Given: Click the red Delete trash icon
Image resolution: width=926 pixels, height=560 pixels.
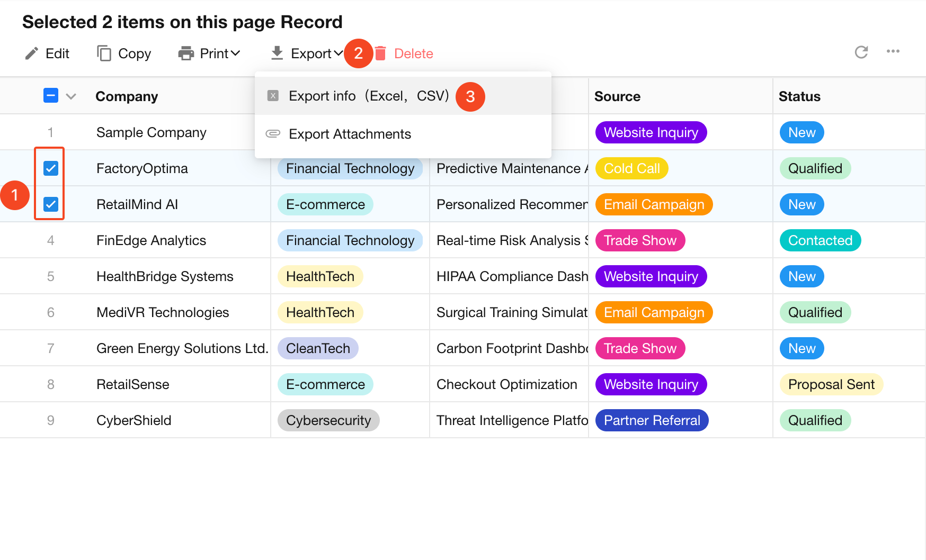Looking at the screenshot, I should pos(380,53).
